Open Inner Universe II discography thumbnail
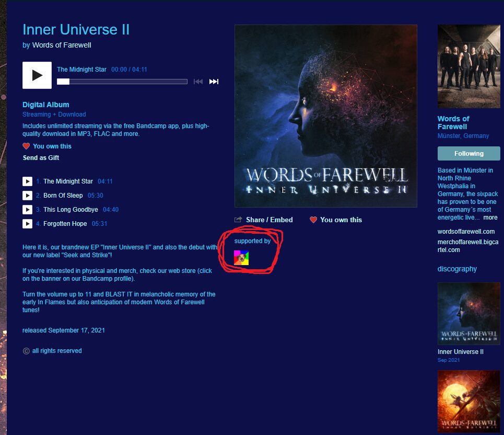The image size is (504, 435). (x=469, y=314)
